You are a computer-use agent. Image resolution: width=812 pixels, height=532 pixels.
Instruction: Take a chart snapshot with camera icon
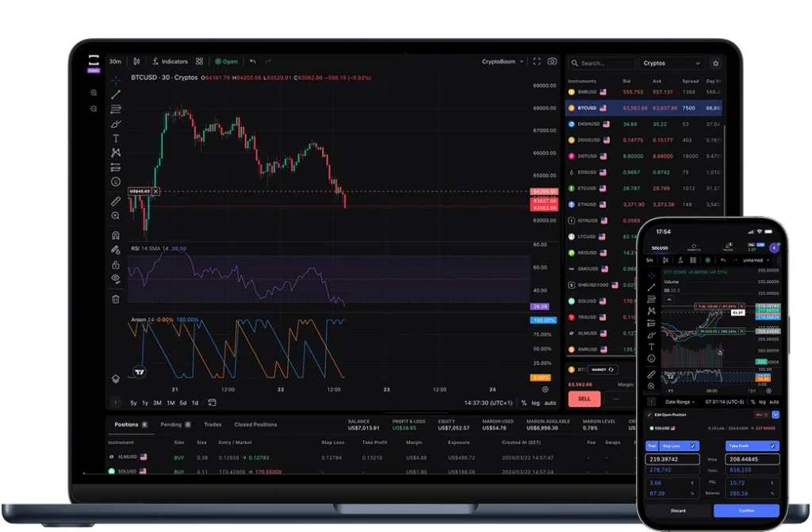(x=552, y=61)
